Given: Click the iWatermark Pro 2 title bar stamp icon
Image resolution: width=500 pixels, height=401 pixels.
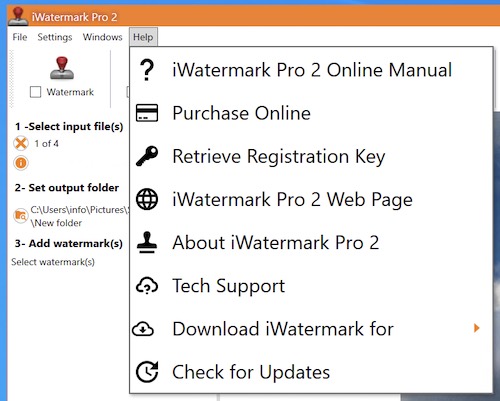Looking at the screenshot, I should (18, 16).
